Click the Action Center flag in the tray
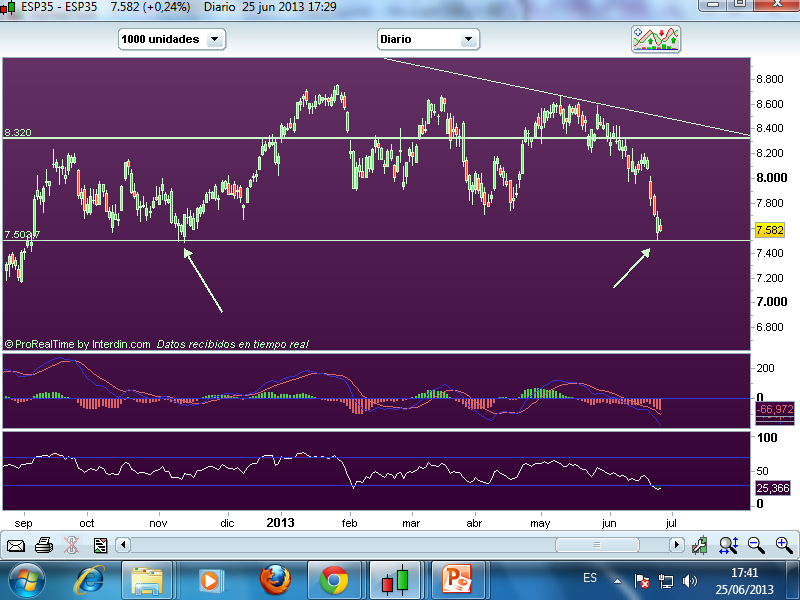800x600 pixels. pos(641,581)
